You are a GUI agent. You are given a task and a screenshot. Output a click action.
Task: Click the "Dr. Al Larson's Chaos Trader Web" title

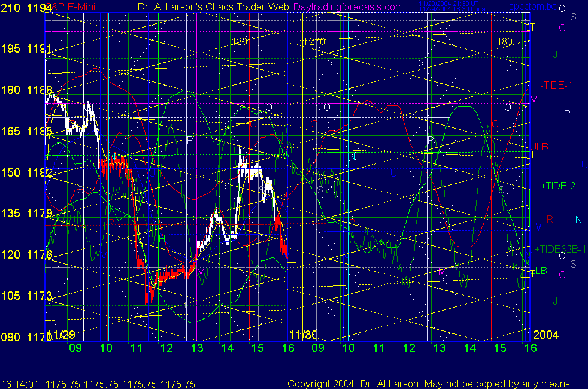click(x=213, y=7)
